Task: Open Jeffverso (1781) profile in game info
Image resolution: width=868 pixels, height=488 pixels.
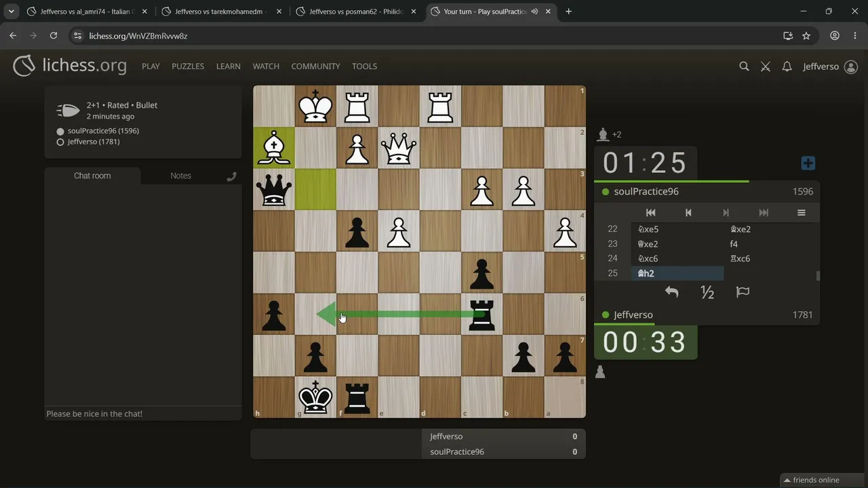Action: coord(94,142)
